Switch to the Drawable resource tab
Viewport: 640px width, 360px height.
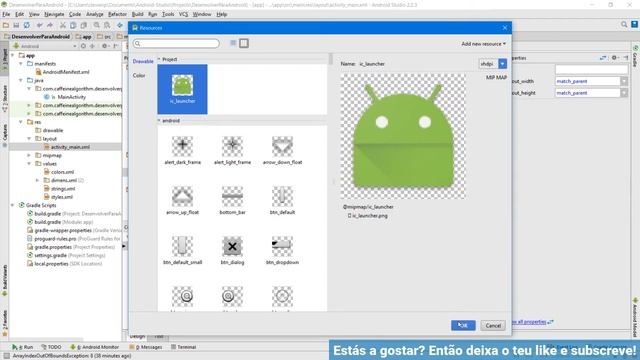(x=143, y=61)
